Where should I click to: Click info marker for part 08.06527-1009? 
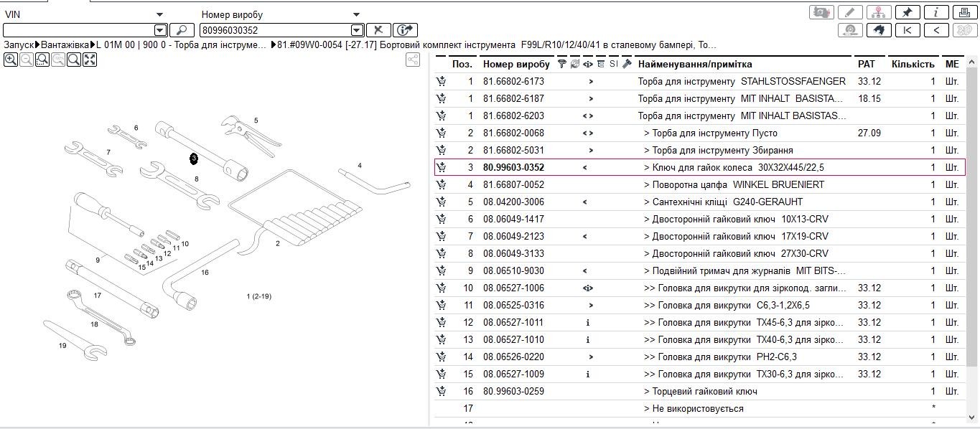[588, 374]
